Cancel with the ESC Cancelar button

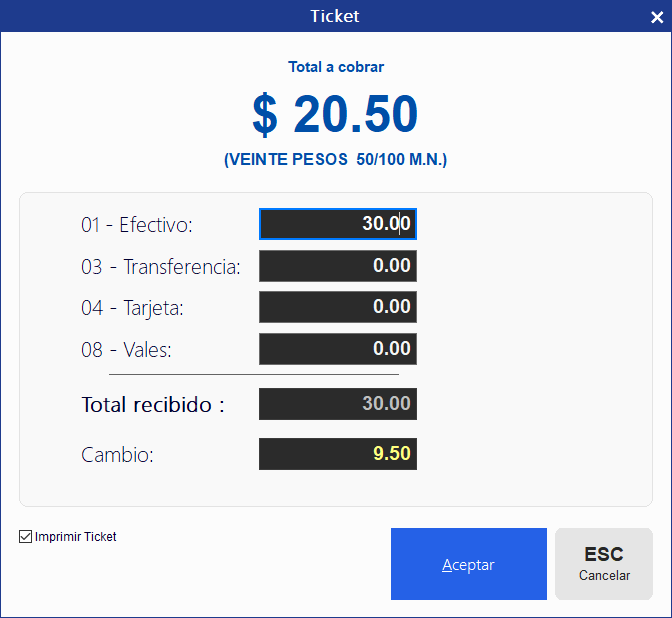pyautogui.click(x=603, y=564)
